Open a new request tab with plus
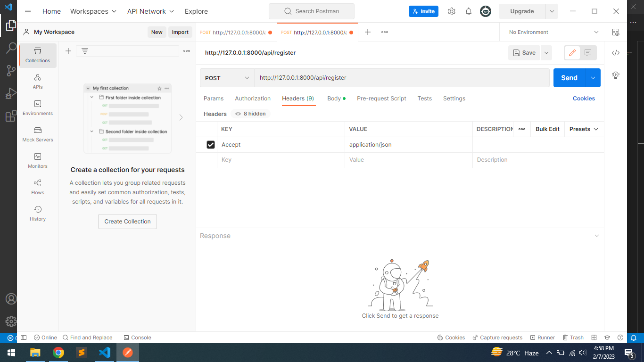The height and width of the screenshot is (362, 644). tap(368, 32)
